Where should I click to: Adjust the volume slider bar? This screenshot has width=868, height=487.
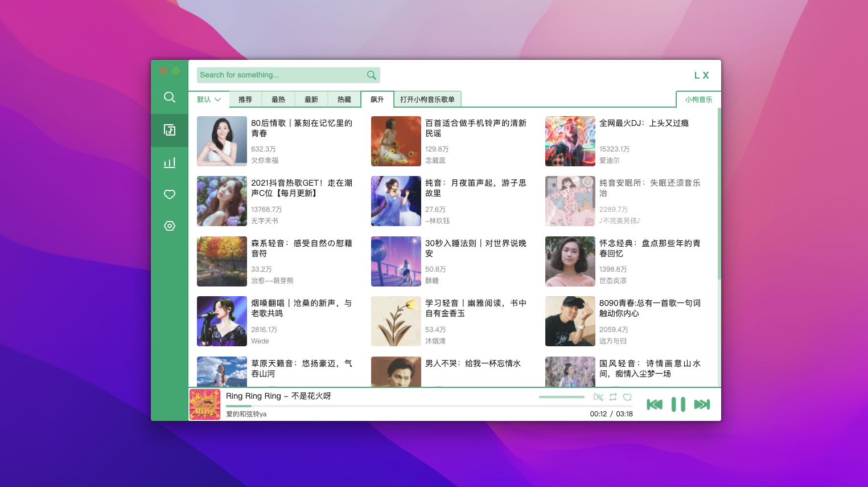[x=561, y=397]
